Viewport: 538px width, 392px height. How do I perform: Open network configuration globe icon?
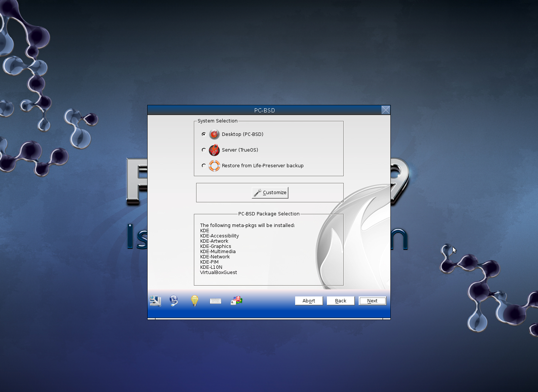[174, 301]
